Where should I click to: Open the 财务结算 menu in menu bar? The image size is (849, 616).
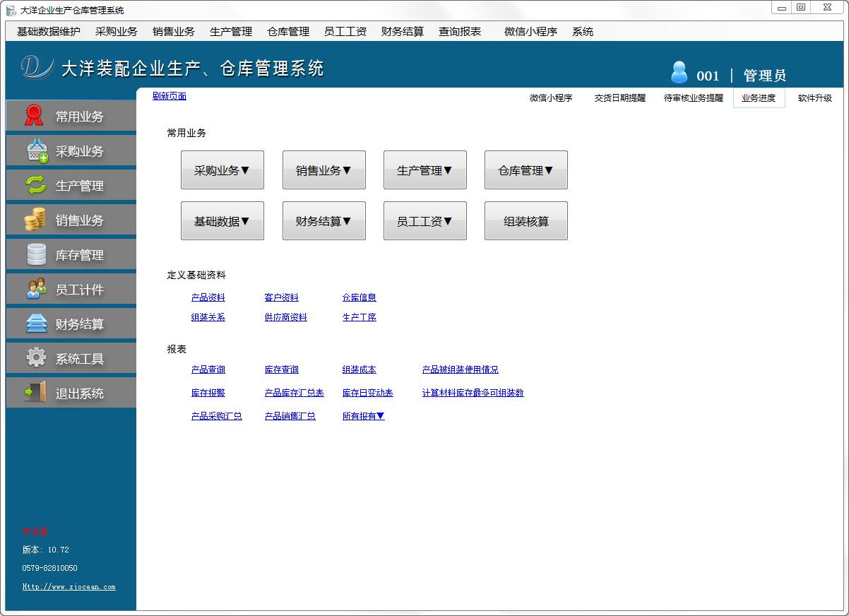tap(403, 32)
